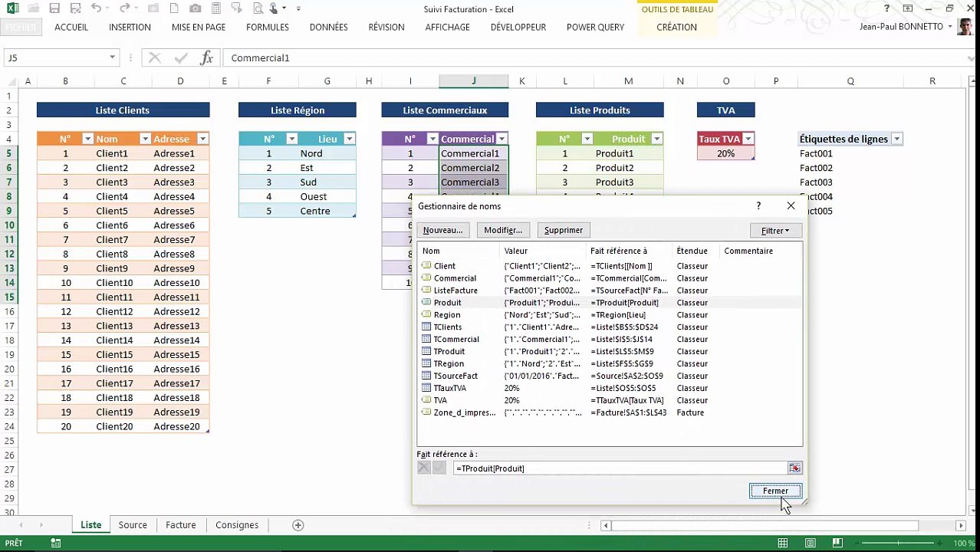This screenshot has width=980, height=552.
Task: Switch to the Facture sheet tab
Action: pos(181,525)
